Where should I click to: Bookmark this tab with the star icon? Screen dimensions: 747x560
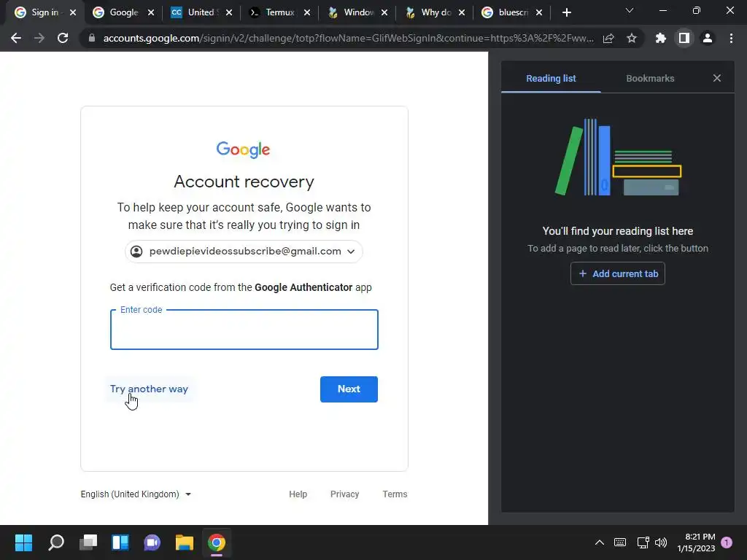click(632, 38)
